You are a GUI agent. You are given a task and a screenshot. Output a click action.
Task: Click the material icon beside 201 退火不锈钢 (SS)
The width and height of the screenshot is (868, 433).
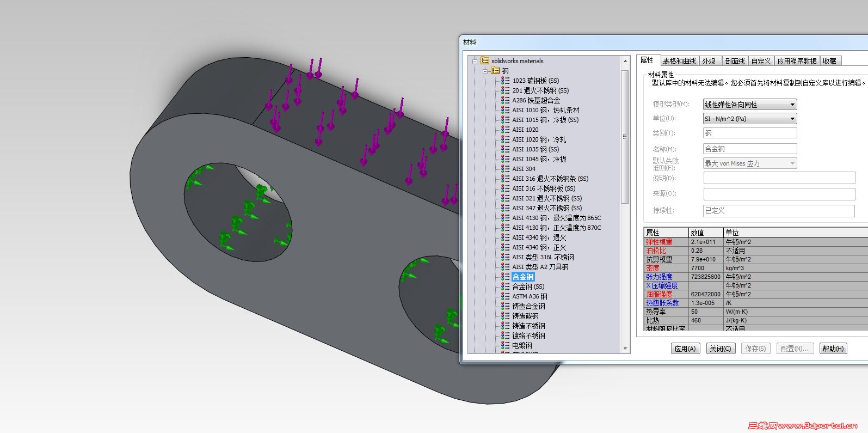506,90
